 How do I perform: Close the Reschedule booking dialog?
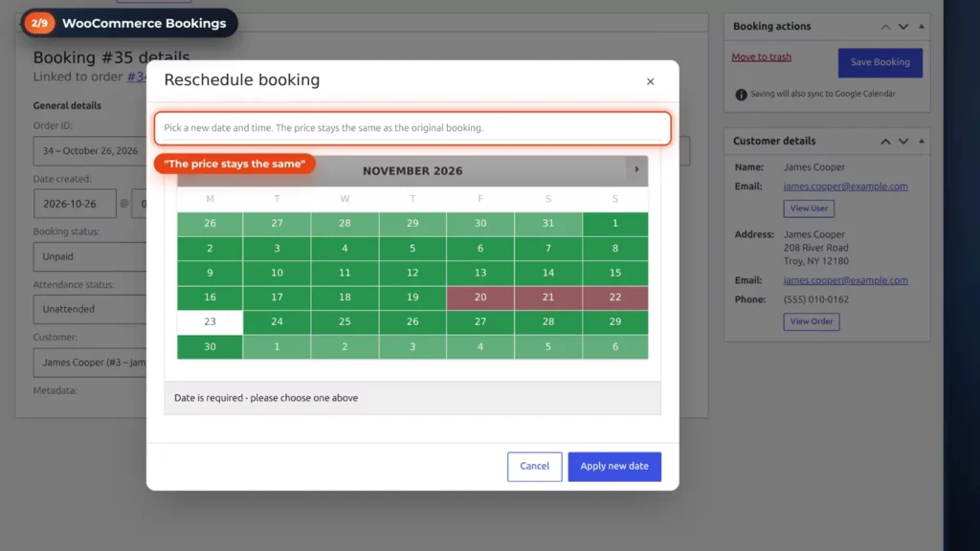[650, 82]
